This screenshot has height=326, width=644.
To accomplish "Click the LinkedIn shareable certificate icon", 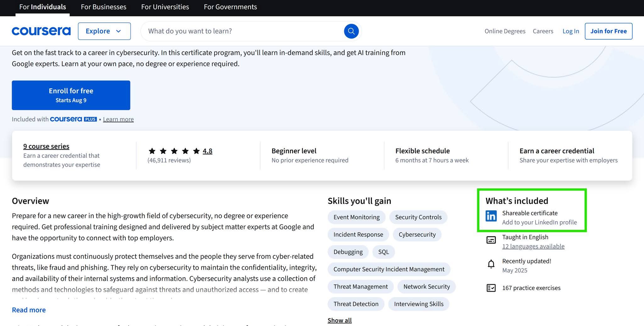I will (x=491, y=216).
